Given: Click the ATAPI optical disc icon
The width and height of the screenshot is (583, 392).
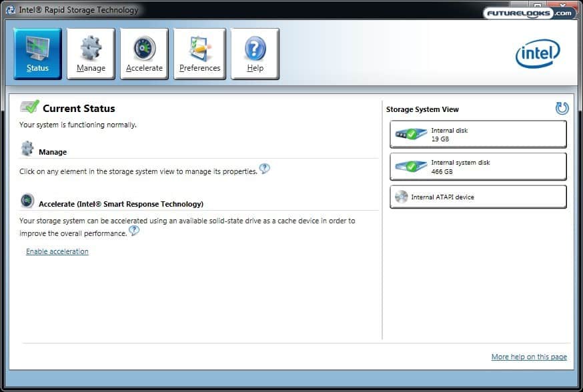Looking at the screenshot, I should pos(401,197).
